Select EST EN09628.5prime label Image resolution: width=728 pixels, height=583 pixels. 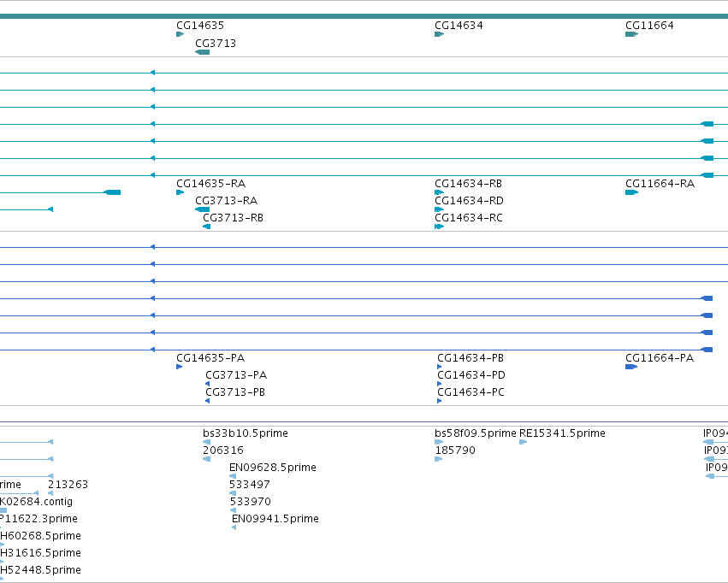pos(273,468)
